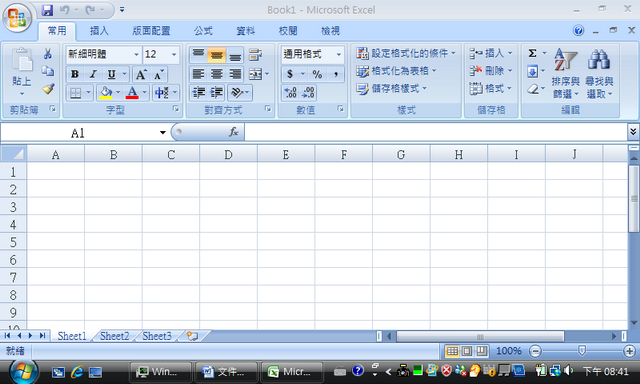Screen dimensions: 640x384
Task: Switch to the 版面配置 tab
Action: (x=151, y=31)
